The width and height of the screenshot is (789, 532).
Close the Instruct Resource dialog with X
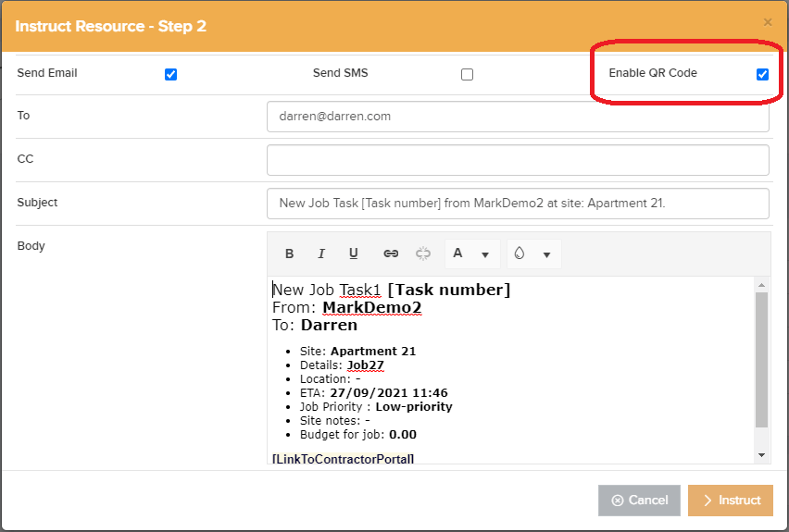click(x=767, y=21)
